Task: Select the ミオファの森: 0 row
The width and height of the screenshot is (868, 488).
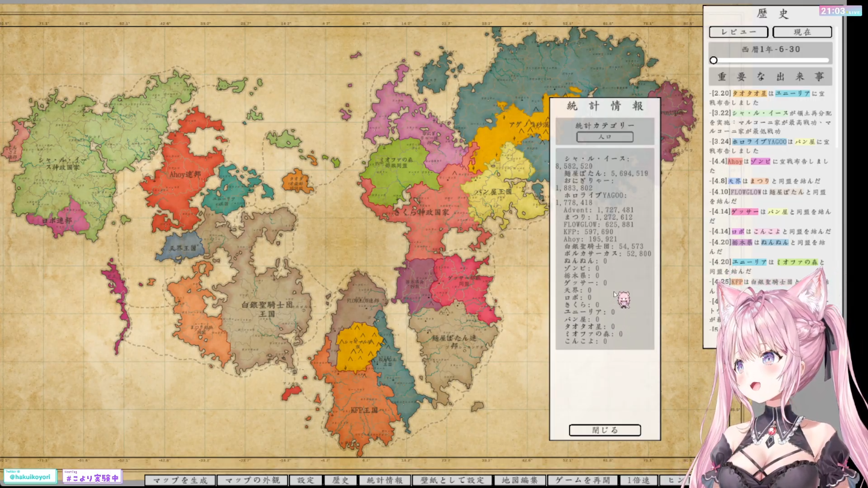Action: pyautogui.click(x=593, y=334)
